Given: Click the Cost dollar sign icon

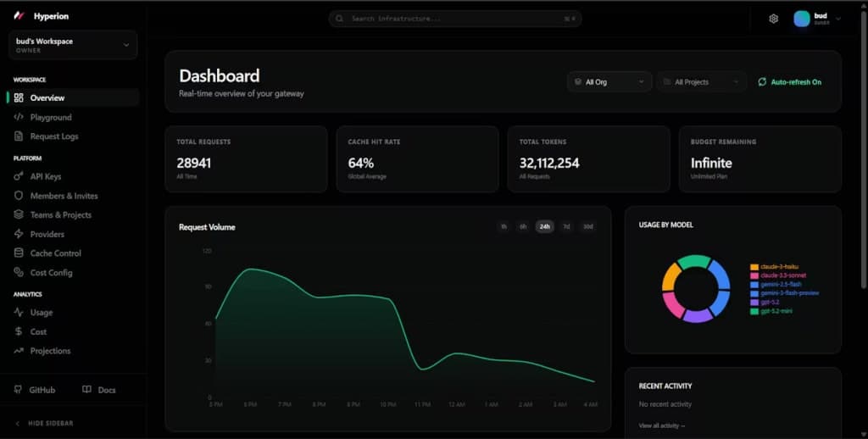Looking at the screenshot, I should [19, 331].
